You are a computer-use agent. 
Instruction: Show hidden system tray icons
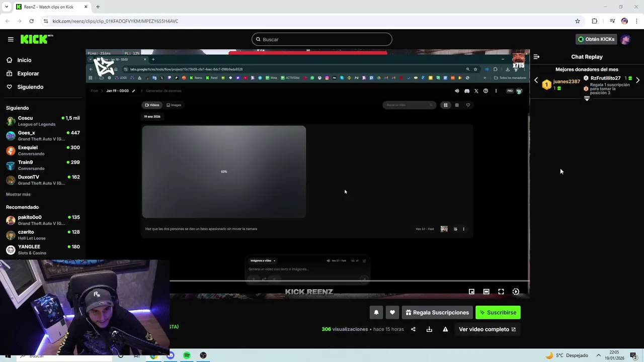click(x=599, y=355)
